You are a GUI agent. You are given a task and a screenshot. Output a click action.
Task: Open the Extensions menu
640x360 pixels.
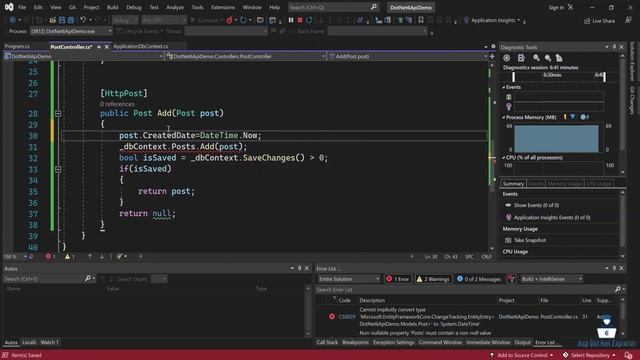(x=223, y=7)
